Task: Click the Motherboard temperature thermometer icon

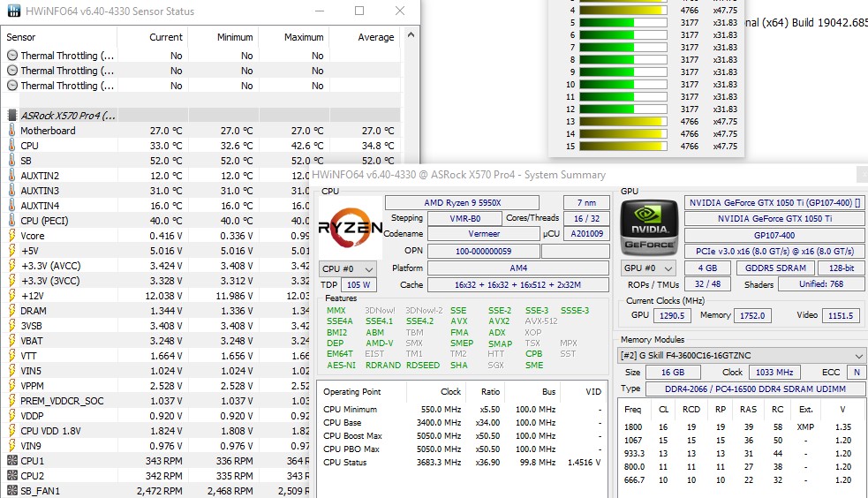Action: [11, 130]
